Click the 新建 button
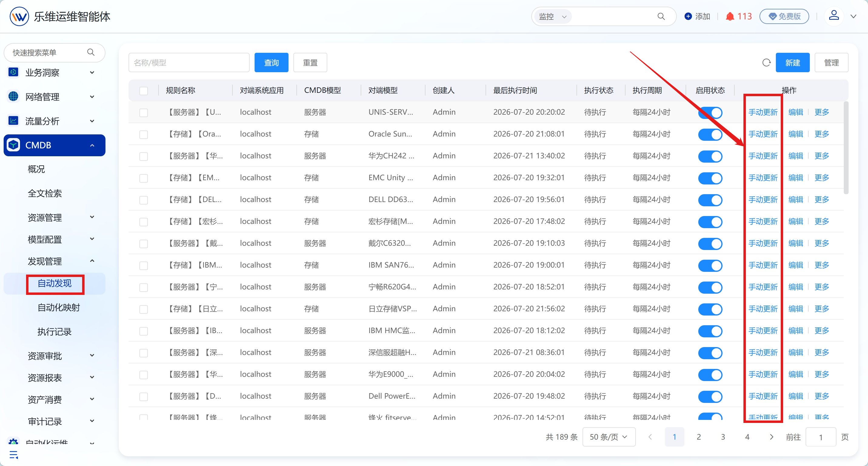The height and width of the screenshot is (466, 868). point(793,63)
